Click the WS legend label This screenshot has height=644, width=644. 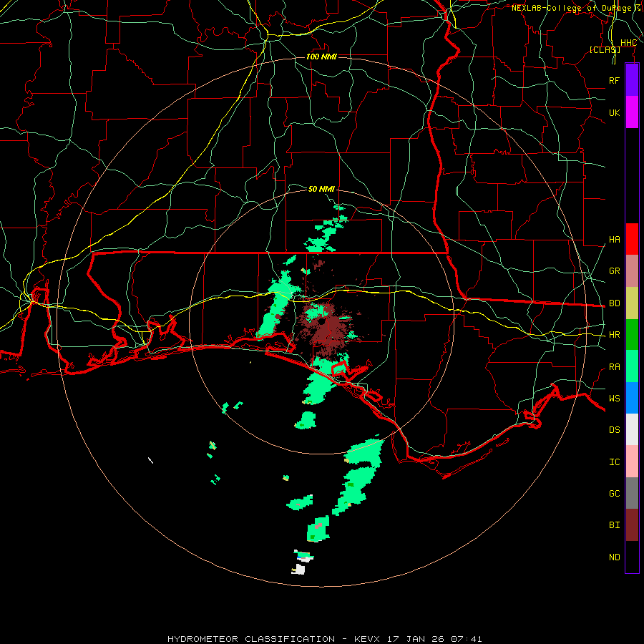pyautogui.click(x=614, y=399)
